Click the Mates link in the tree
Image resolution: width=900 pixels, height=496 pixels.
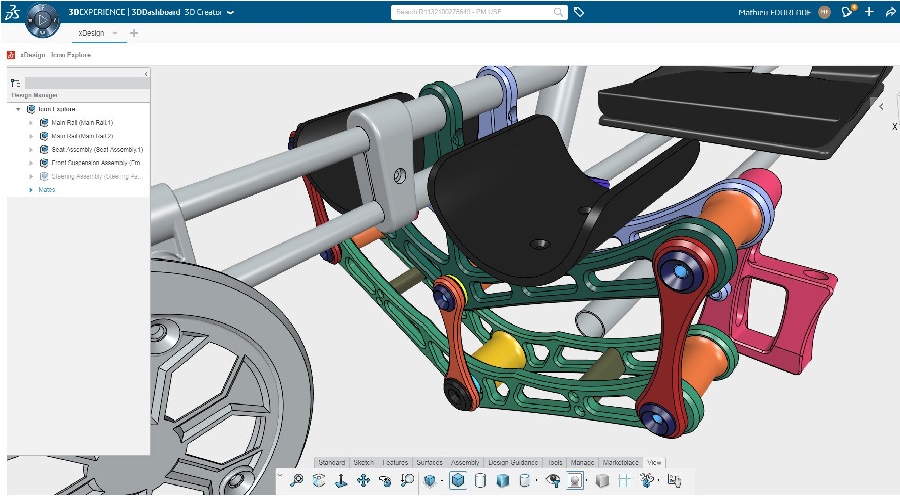coord(46,189)
